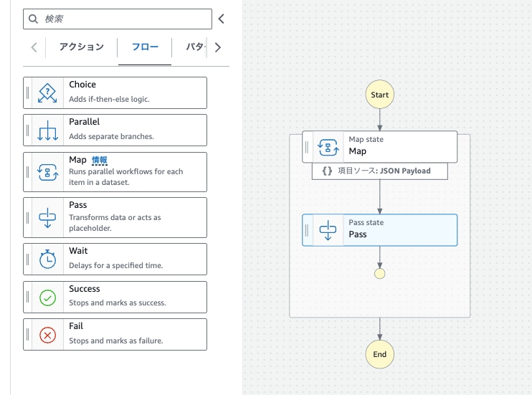Click drag handle on canvas Map state

307,147
